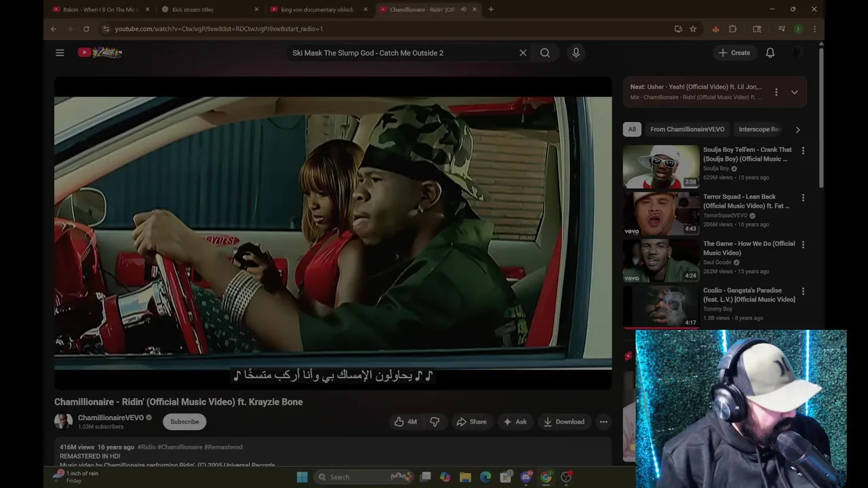Subscribe to ChamillionaireVEVO
The width and height of the screenshot is (868, 488).
(x=184, y=422)
